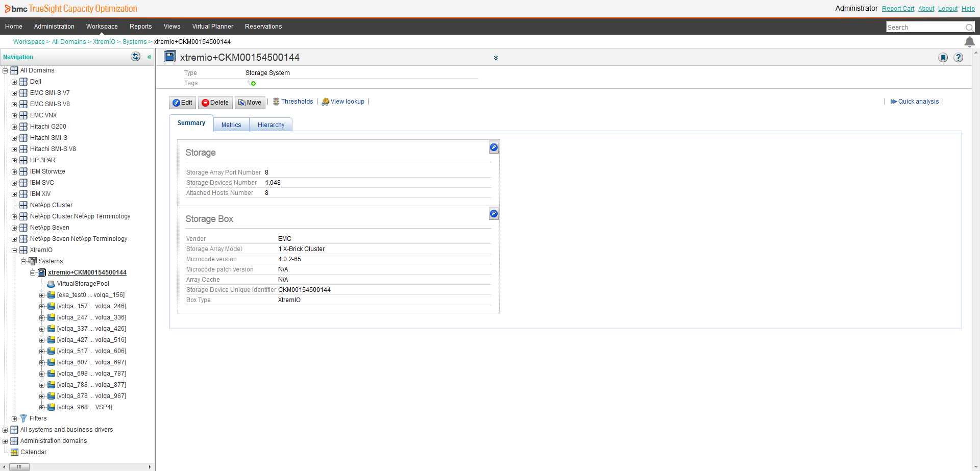Click the Systems breadcrumb link
This screenshot has height=471, width=980.
pos(135,42)
